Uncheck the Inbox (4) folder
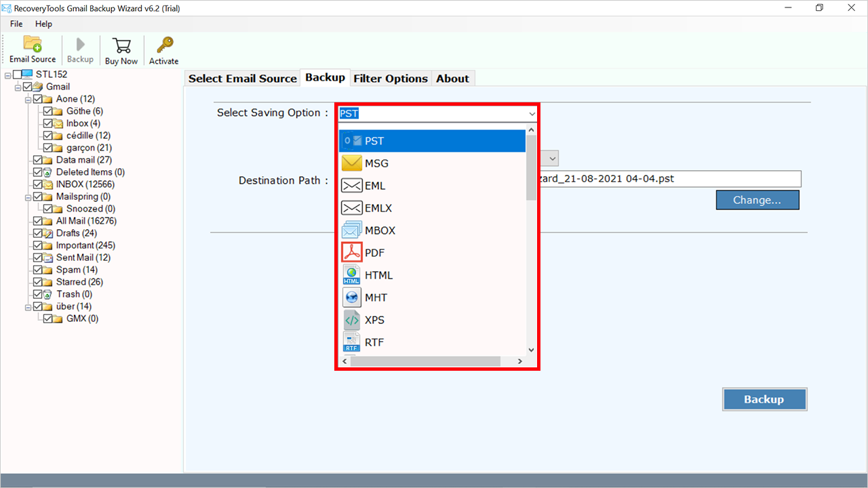 pyautogui.click(x=48, y=123)
